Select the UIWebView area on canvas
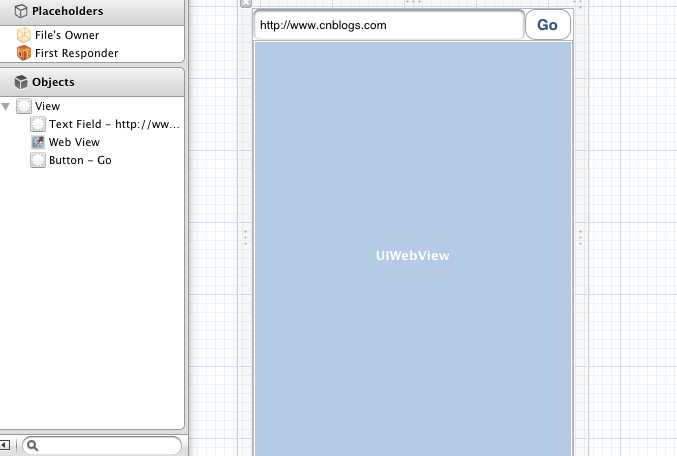 click(413, 249)
